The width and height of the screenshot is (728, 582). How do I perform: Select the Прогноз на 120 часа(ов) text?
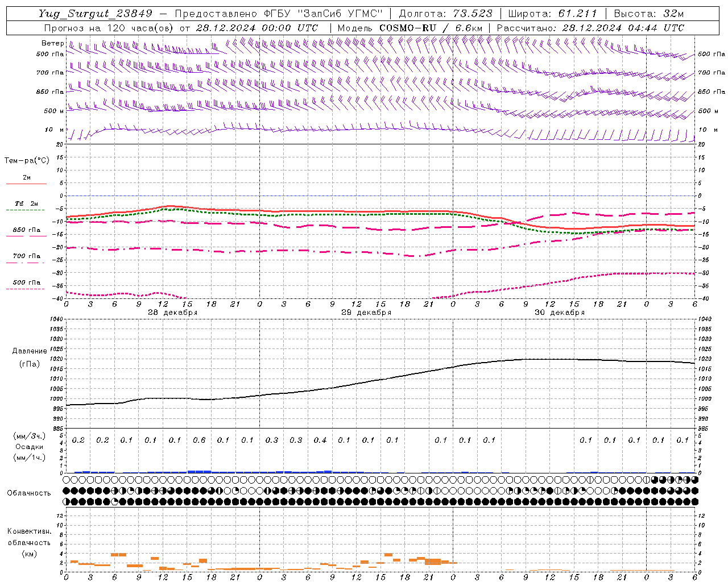coord(109,28)
